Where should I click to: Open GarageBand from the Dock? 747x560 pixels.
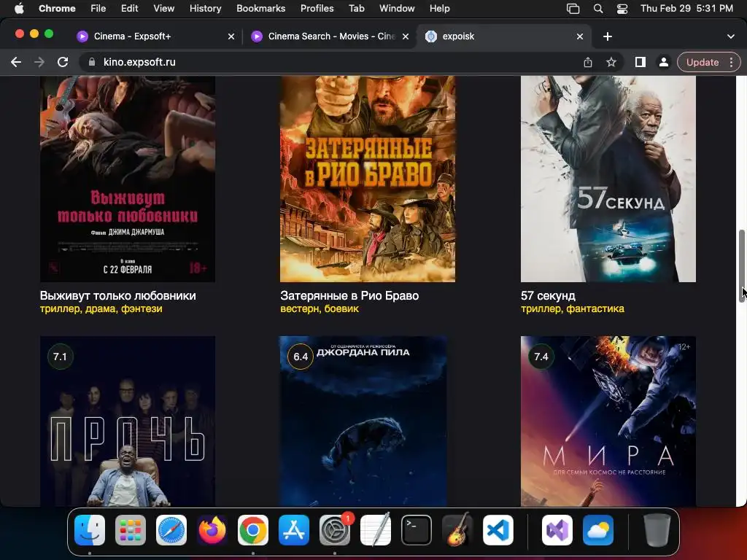click(457, 530)
